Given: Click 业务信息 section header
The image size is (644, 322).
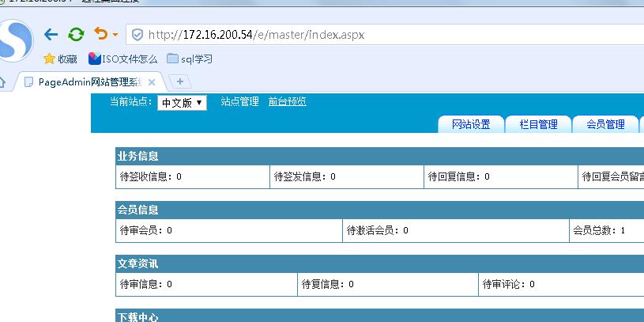Looking at the screenshot, I should coord(380,157).
